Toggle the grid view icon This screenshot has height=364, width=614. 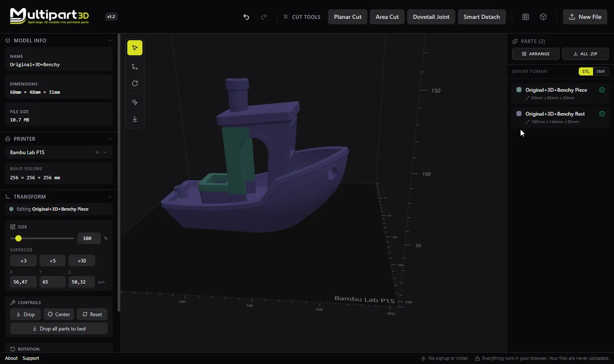pyautogui.click(x=525, y=17)
